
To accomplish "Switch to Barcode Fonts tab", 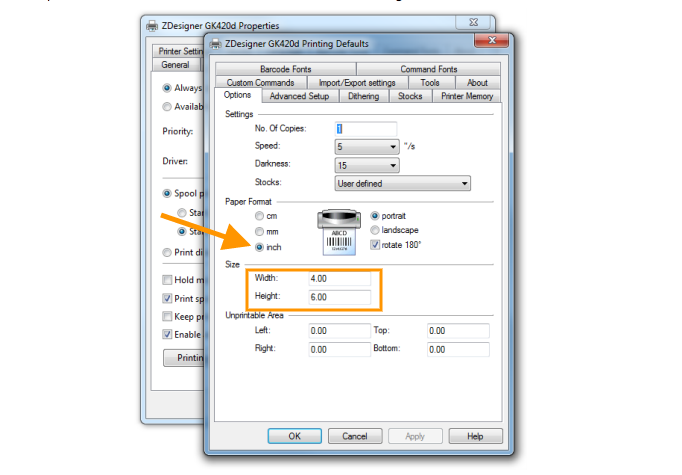I will point(286,69).
